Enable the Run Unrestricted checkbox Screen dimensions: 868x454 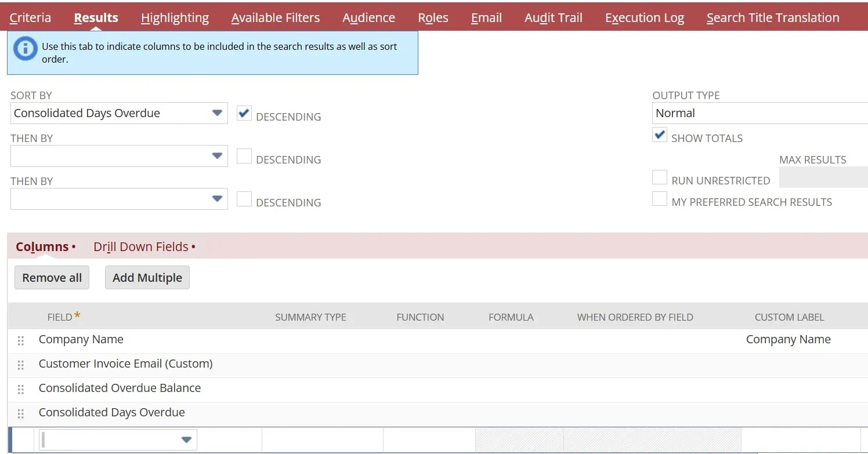coord(660,177)
